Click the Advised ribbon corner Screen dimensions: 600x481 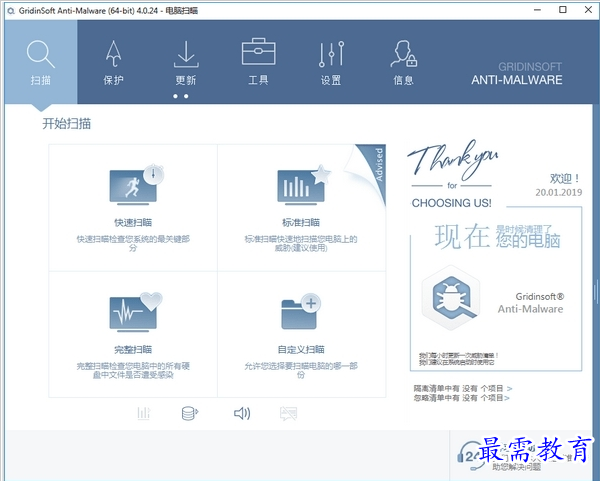coord(375,165)
